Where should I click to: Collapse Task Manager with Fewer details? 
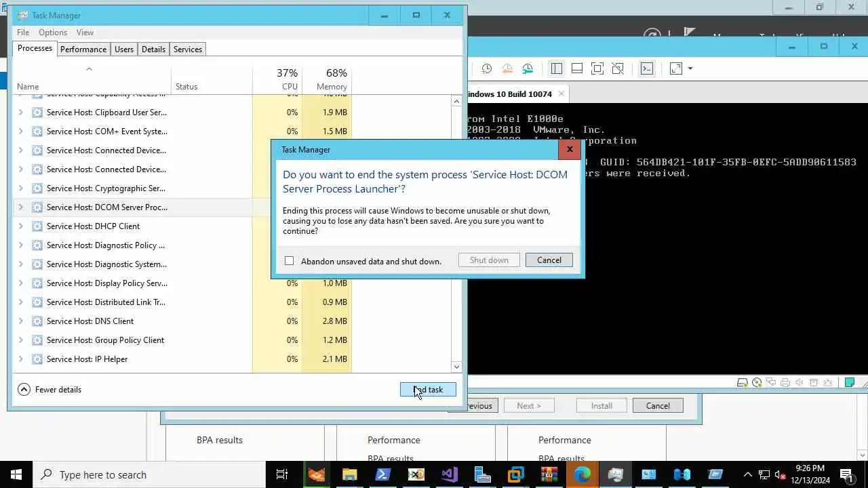(x=50, y=390)
